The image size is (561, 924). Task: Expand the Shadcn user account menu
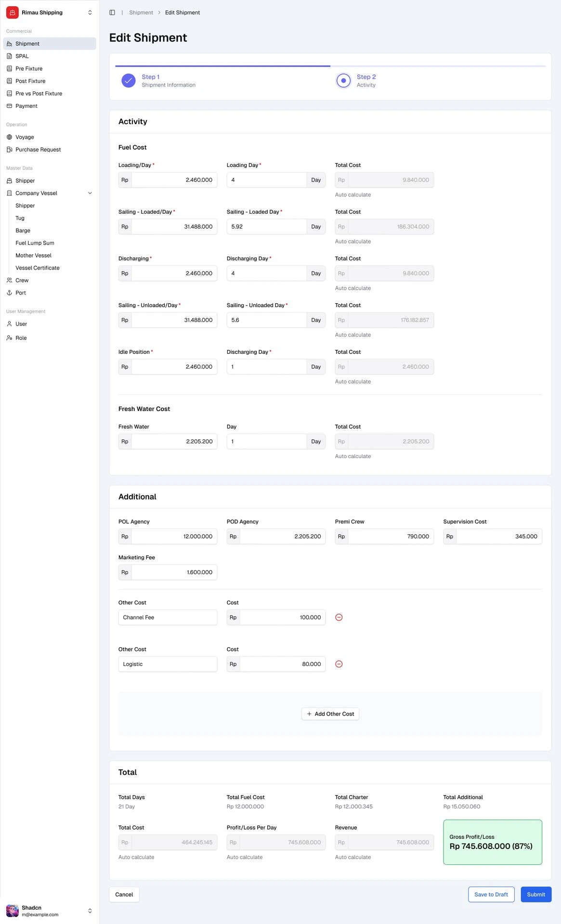tap(90, 911)
